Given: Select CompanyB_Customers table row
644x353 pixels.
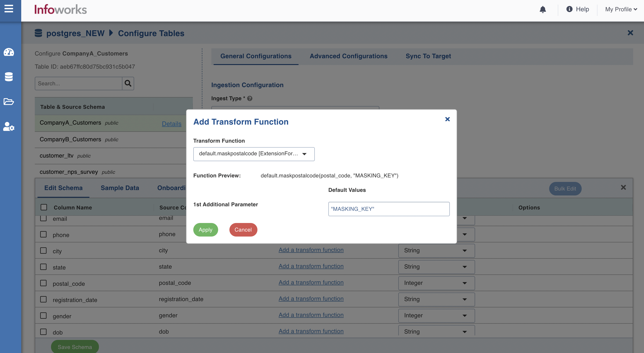Looking at the screenshot, I should pyautogui.click(x=110, y=139).
